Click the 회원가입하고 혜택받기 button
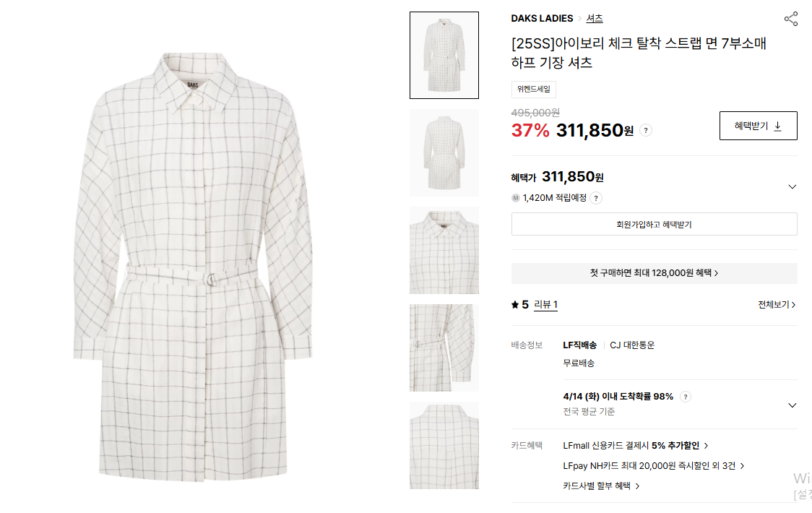This screenshot has height=513, width=812. (654, 225)
